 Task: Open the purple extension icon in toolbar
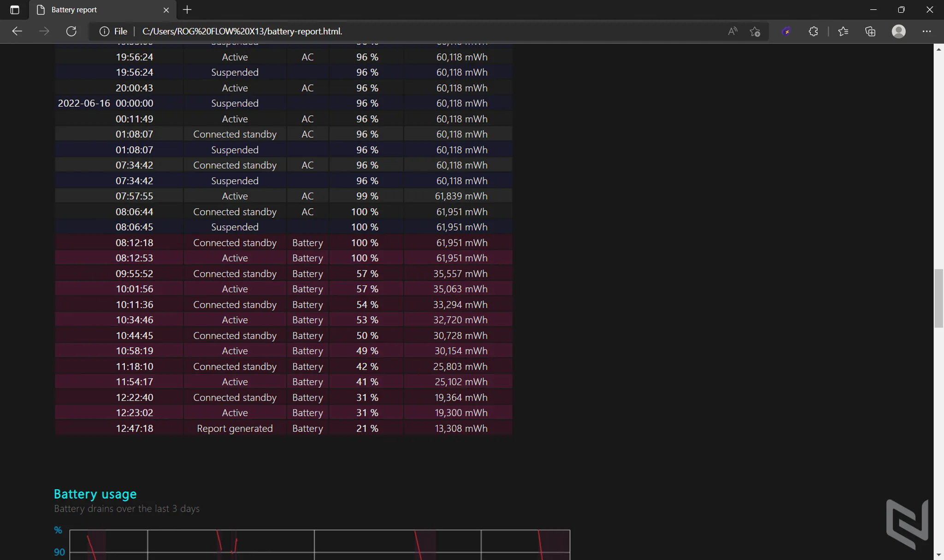[786, 31]
